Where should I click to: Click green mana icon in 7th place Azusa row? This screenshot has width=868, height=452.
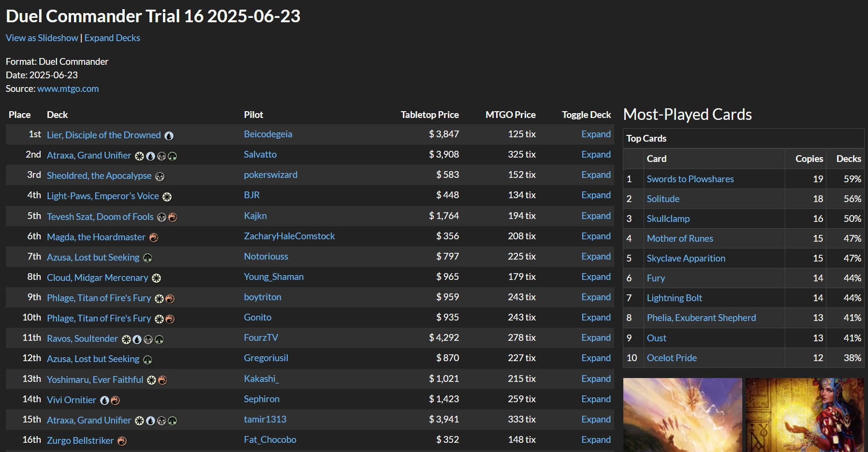pyautogui.click(x=147, y=258)
